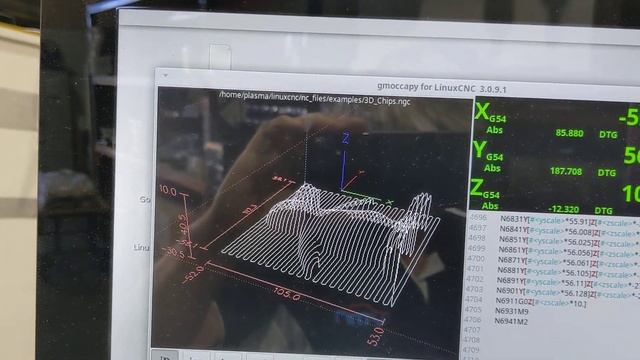Select the Z axis G54 DRO label
The image size is (640, 360).
tap(485, 189)
